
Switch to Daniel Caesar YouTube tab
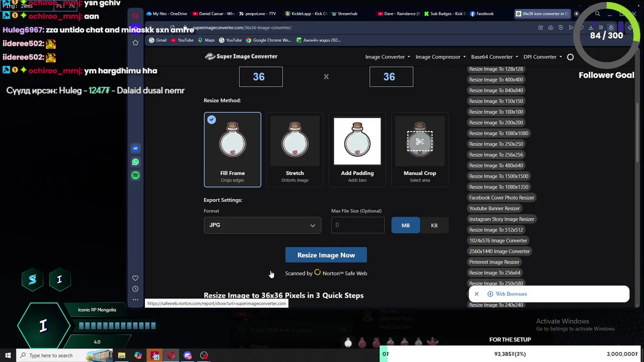213,14
